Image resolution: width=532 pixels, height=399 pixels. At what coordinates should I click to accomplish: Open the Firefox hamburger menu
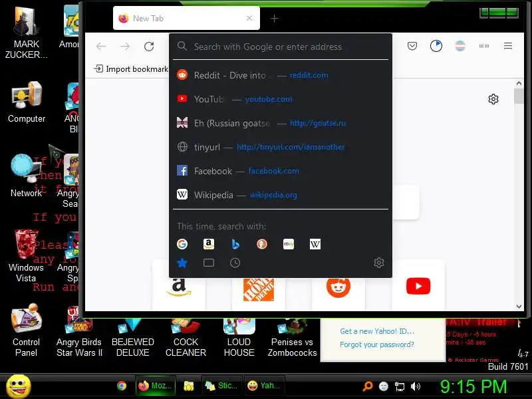pos(508,46)
